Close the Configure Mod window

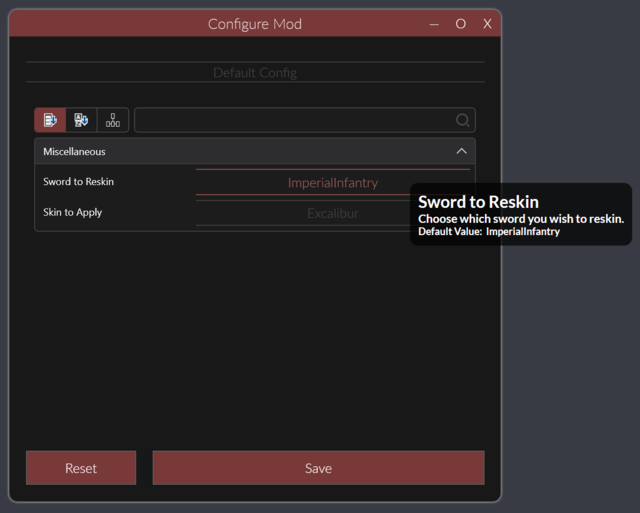[487, 24]
